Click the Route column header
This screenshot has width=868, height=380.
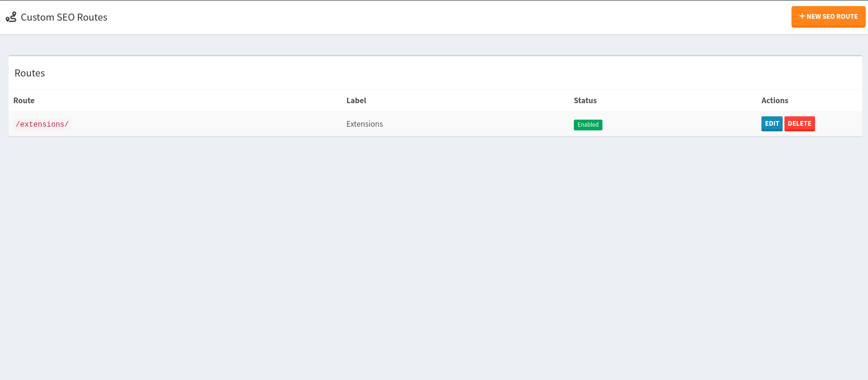(x=24, y=100)
